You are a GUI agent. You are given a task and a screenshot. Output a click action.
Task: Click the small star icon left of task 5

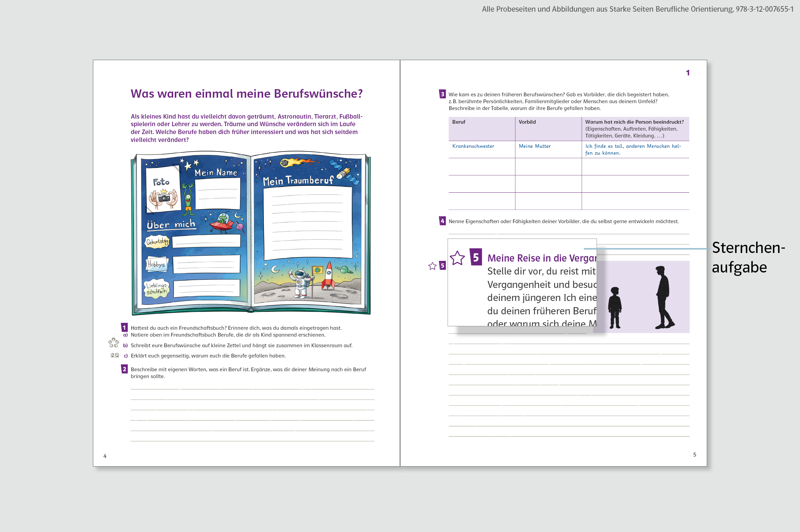432,266
